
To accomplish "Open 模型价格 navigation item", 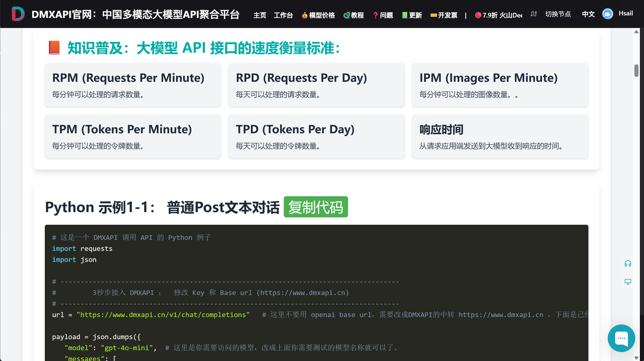I will tap(318, 15).
